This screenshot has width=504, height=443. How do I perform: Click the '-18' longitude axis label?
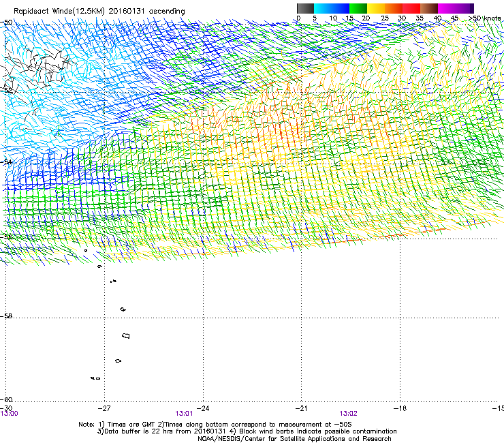coord(400,408)
